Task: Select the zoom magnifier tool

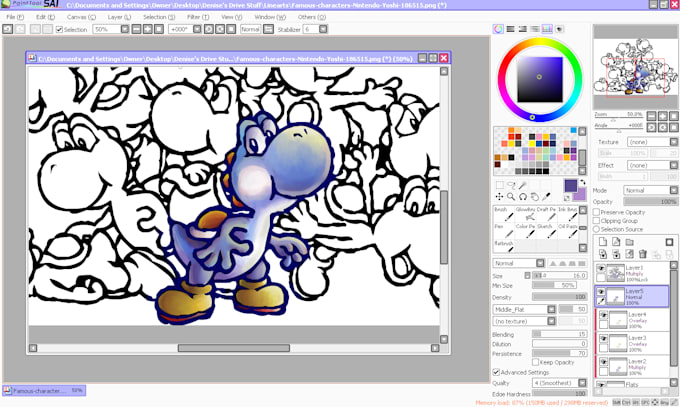Action: pyautogui.click(x=511, y=197)
